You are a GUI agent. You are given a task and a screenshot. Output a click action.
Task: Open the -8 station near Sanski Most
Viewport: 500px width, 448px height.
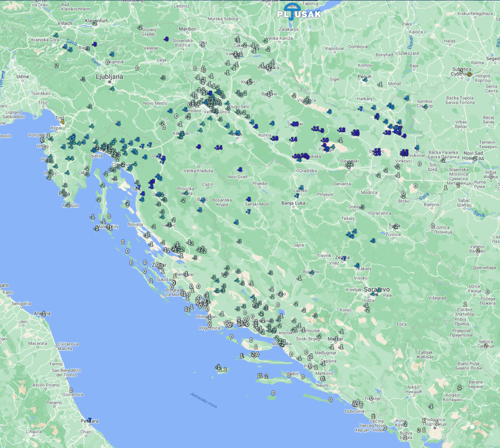pyautogui.click(x=248, y=199)
